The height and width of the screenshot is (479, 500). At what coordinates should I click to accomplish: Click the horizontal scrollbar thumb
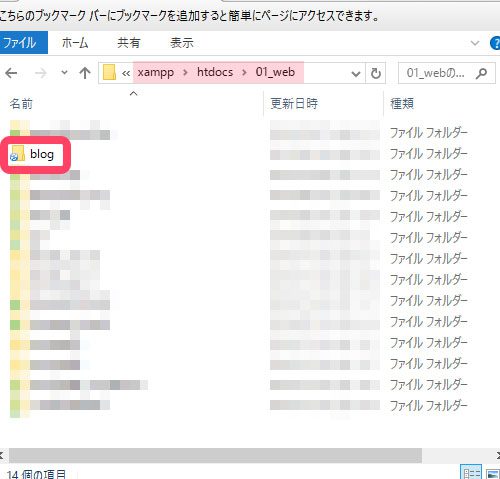click(x=215, y=455)
